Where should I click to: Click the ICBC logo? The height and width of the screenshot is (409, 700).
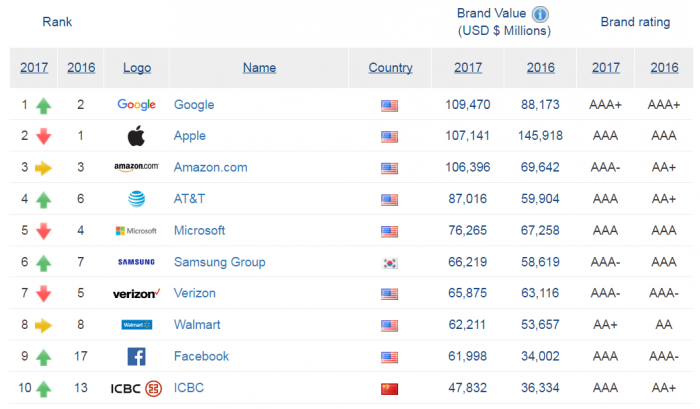[136, 388]
